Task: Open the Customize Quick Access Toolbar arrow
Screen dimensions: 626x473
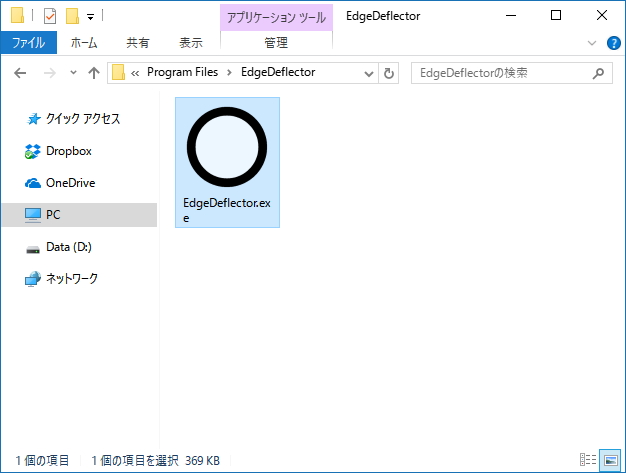Action: point(91,17)
